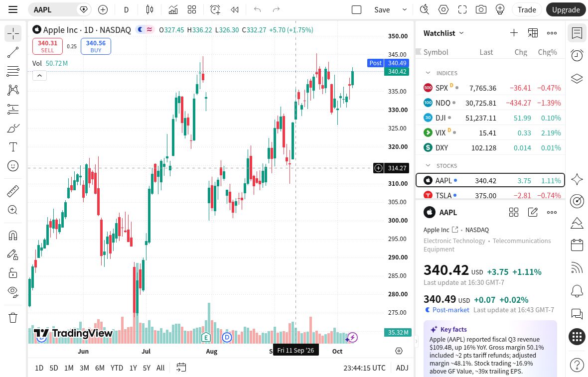Undo the last chart action
This screenshot has width=588, height=377.
[257, 10]
